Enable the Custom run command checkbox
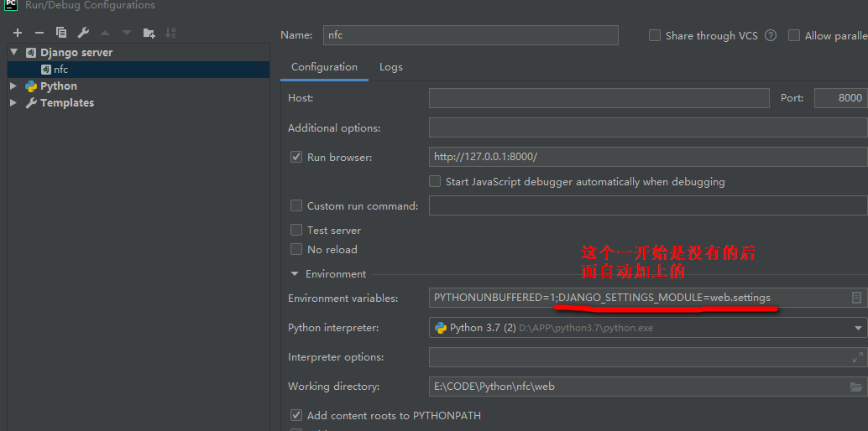Viewport: 868px width, 431px height. [x=296, y=205]
